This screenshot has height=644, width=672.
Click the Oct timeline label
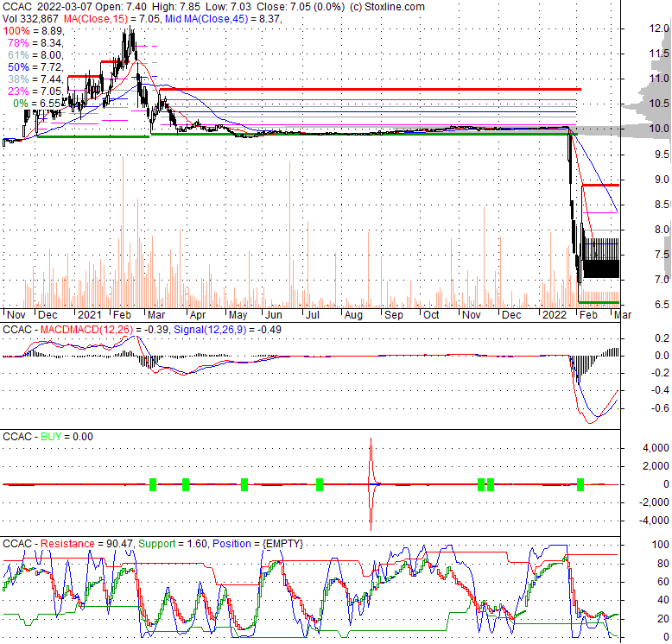point(431,315)
